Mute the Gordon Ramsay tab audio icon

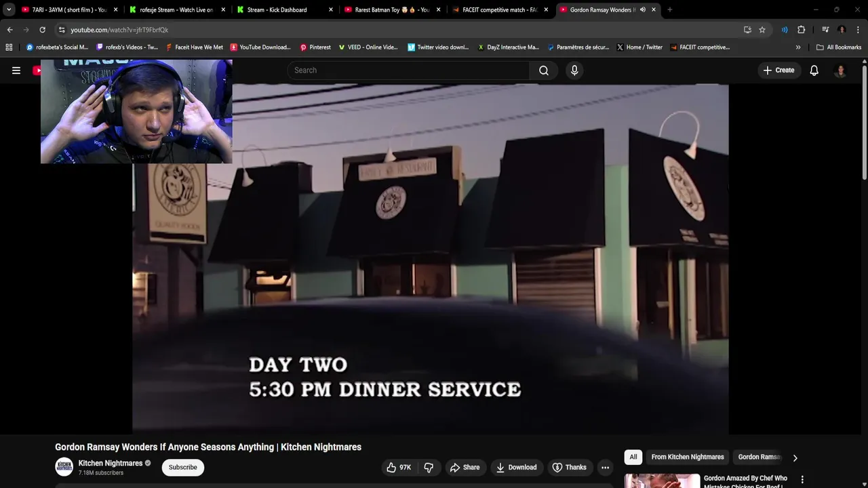pos(643,9)
